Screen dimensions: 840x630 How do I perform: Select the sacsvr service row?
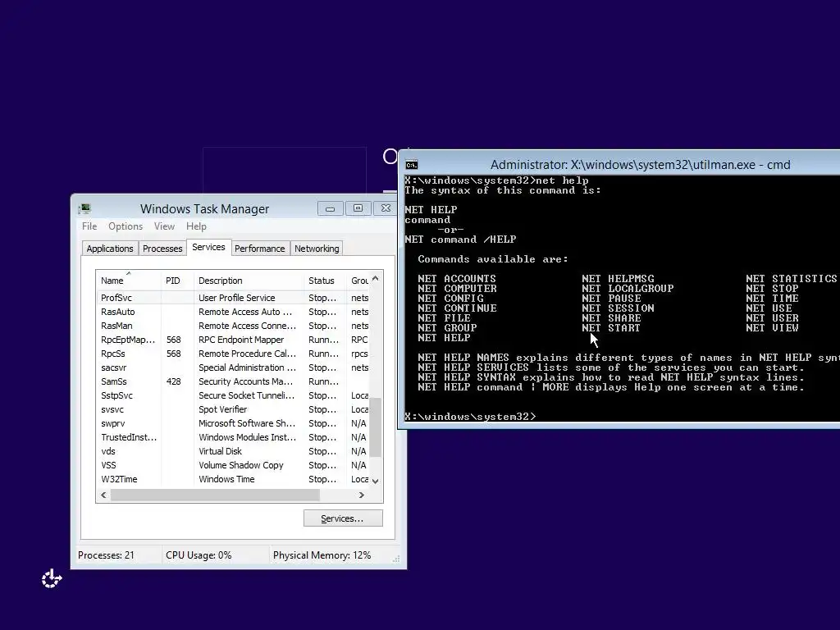tap(233, 367)
